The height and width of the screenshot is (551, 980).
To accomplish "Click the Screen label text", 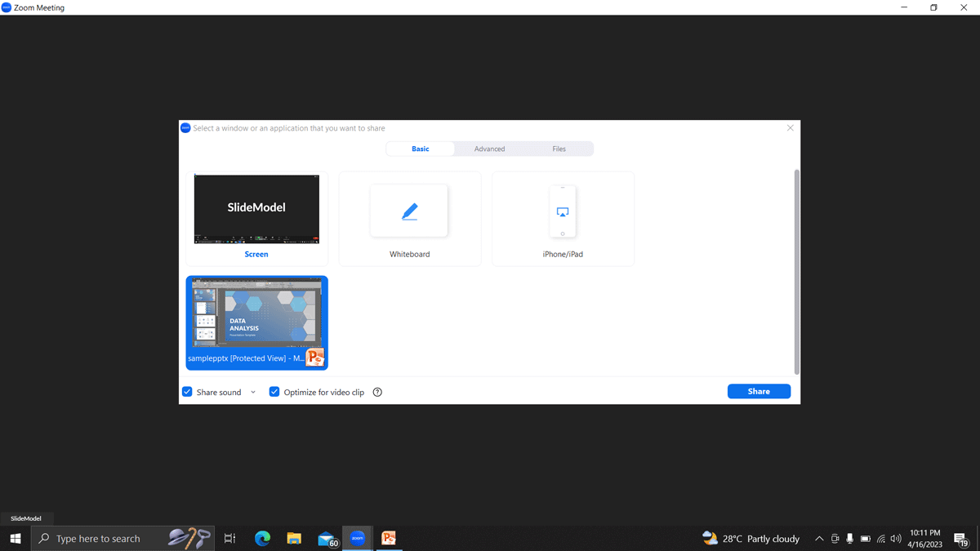I will pyautogui.click(x=256, y=254).
